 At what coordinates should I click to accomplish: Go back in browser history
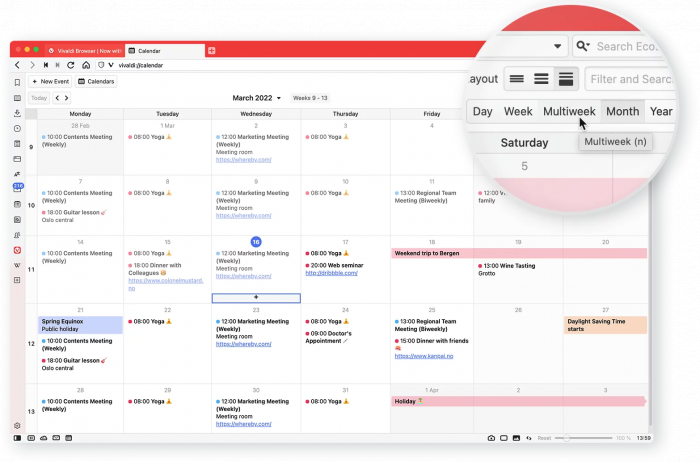pos(17,65)
